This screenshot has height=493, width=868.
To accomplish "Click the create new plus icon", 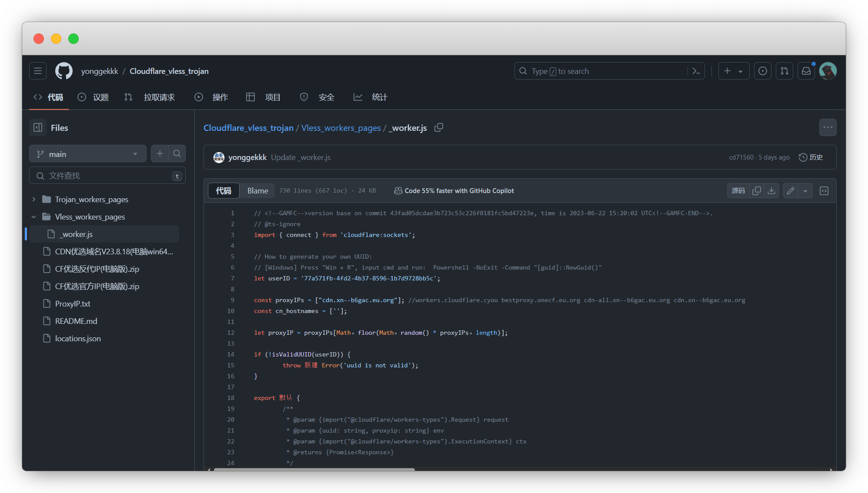I will point(727,71).
